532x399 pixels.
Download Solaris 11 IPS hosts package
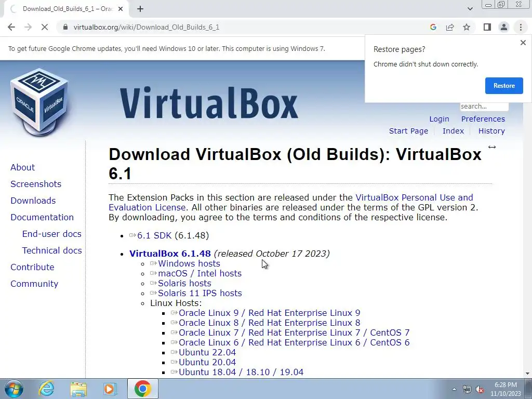pyautogui.click(x=200, y=293)
